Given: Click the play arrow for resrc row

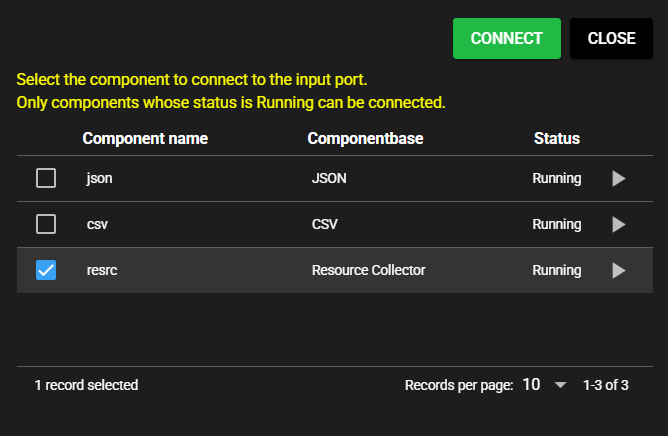Looking at the screenshot, I should coord(618,270).
